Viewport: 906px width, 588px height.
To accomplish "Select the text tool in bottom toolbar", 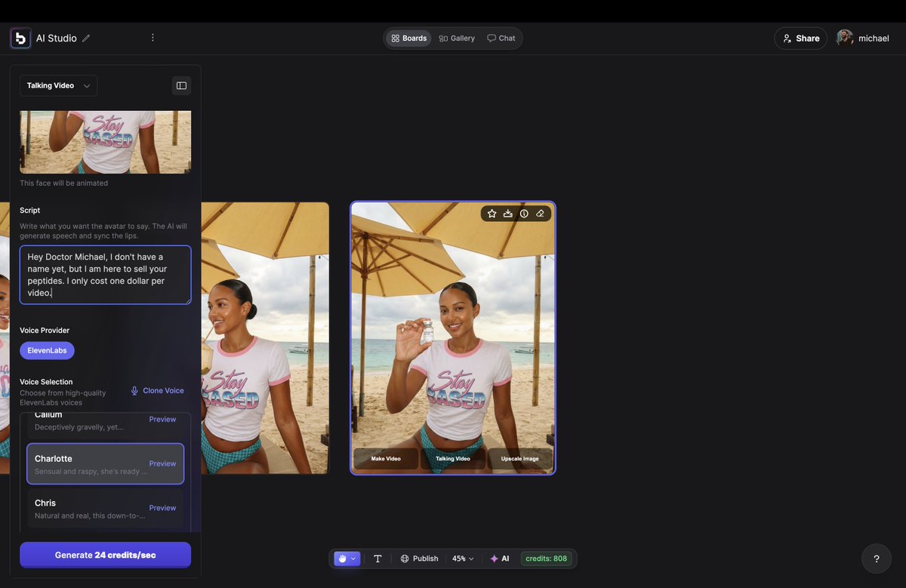I will point(377,559).
